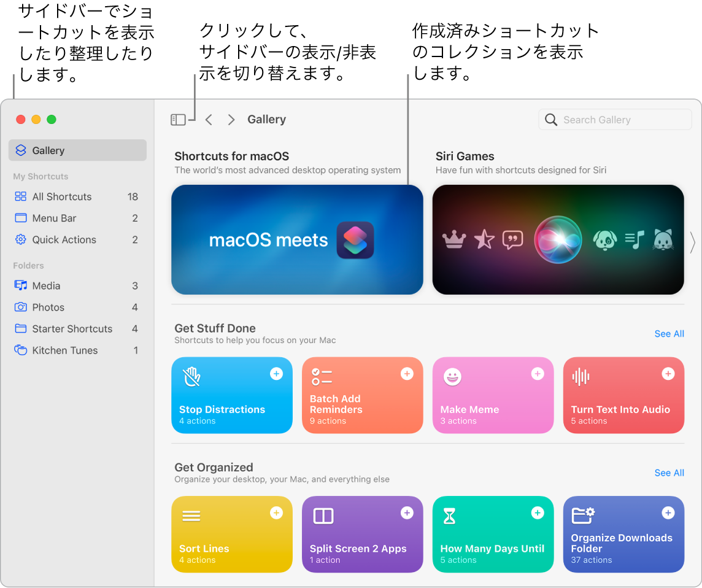
Task: Add the Stop Distractions shortcut
Action: coord(276,373)
